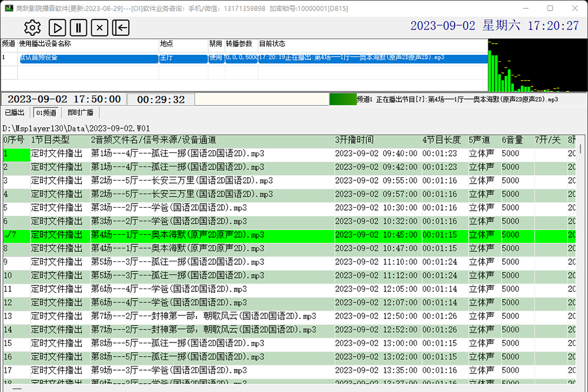This screenshot has height=392, width=588.
Task: Click the 使用 status cell
Action: (216, 58)
